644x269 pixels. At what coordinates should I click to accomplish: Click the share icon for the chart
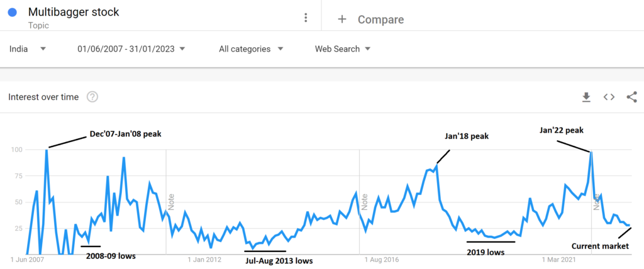click(x=631, y=97)
